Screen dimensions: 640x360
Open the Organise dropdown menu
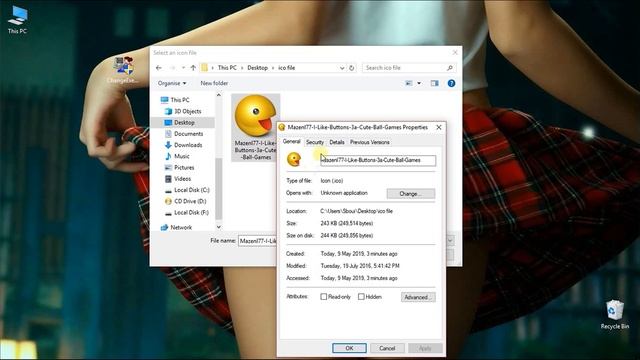tap(172, 83)
